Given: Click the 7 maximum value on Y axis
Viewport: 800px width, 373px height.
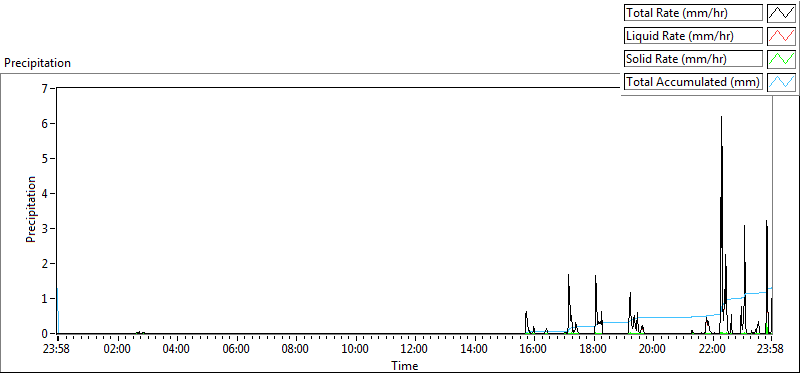Looking at the screenshot, I should click(x=52, y=88).
